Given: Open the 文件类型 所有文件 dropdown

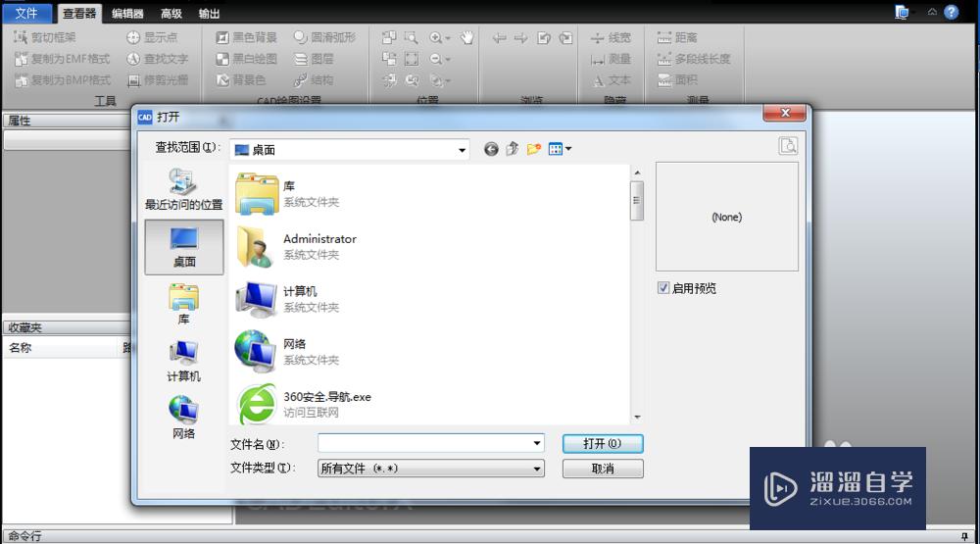Looking at the screenshot, I should (537, 469).
